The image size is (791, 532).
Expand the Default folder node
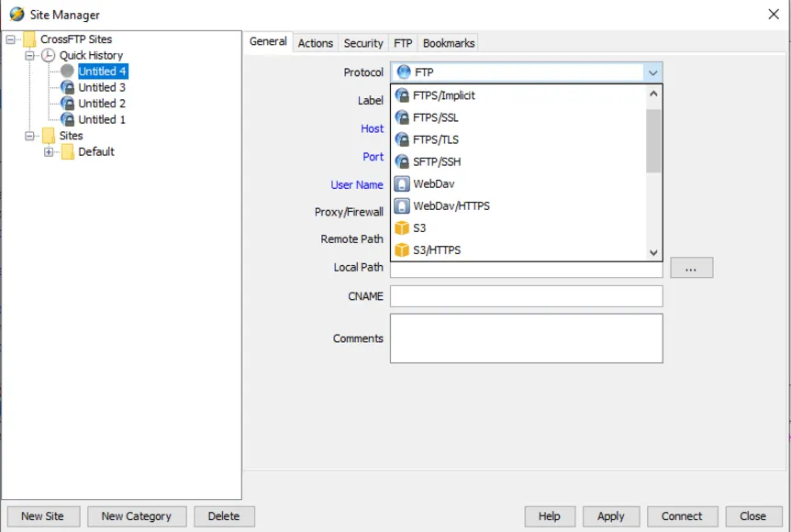[x=49, y=151]
